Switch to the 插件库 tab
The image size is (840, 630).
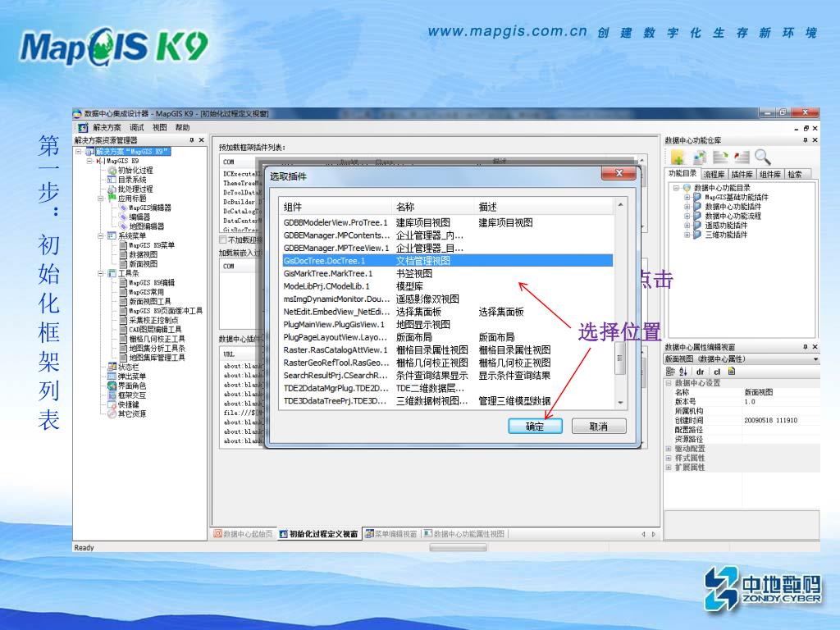pyautogui.click(x=742, y=174)
